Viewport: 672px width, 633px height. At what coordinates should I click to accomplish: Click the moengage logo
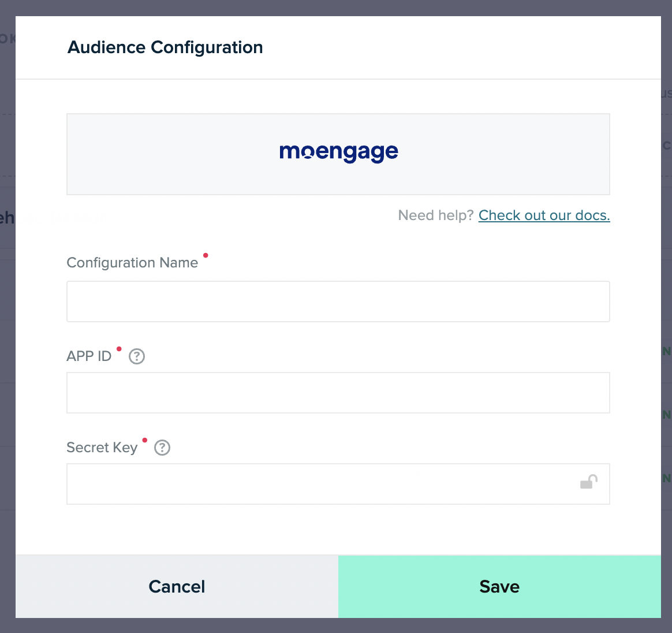[338, 152]
